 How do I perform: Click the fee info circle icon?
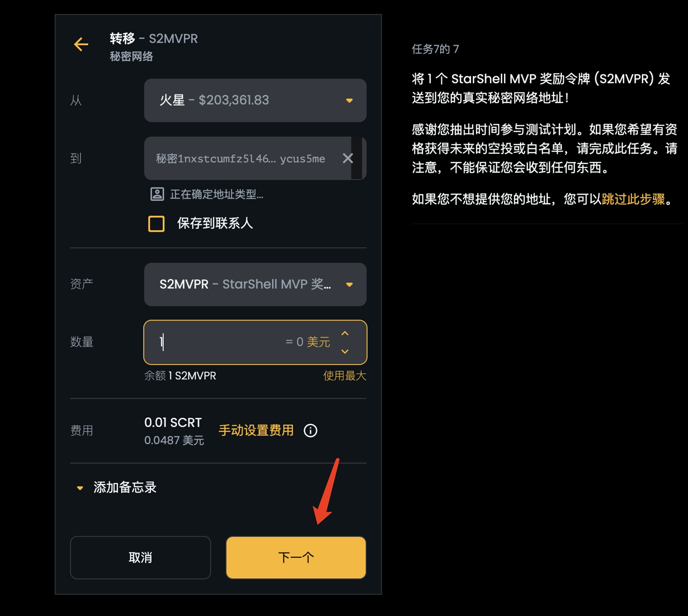point(311,431)
